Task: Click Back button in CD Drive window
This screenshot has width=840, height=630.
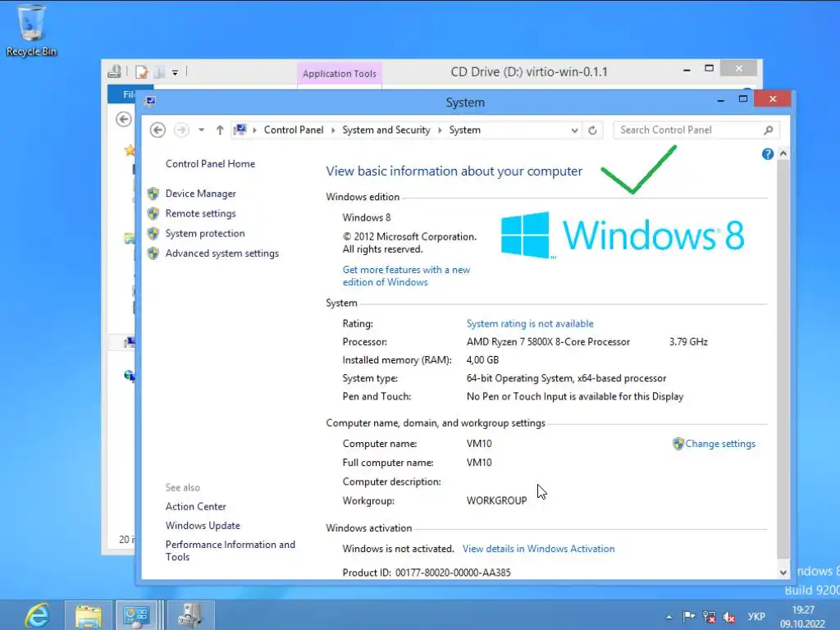Action: (x=124, y=119)
